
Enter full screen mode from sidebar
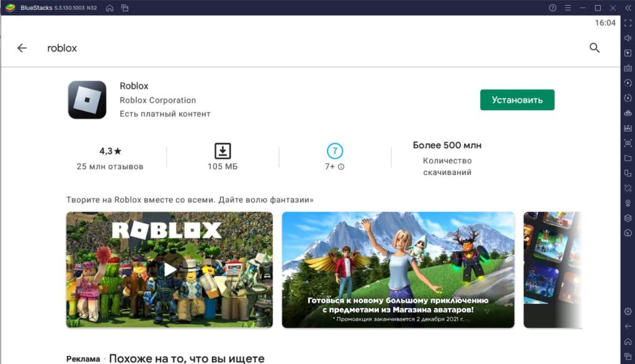tap(628, 23)
